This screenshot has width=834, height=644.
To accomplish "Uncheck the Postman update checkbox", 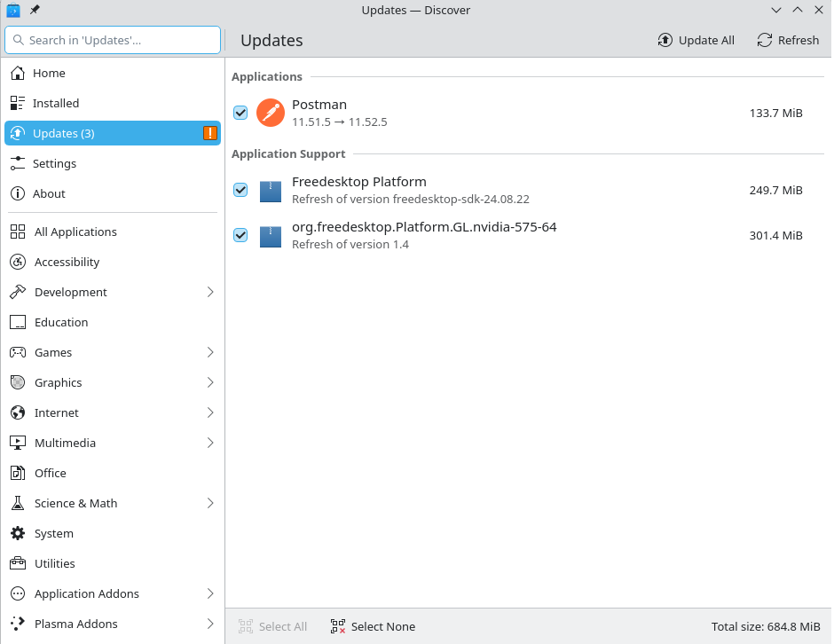I will click(240, 113).
